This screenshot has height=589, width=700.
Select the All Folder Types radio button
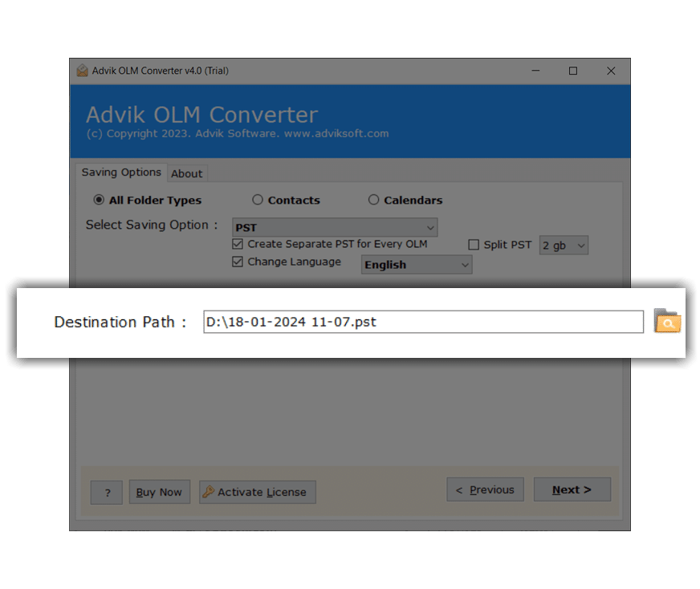point(99,200)
